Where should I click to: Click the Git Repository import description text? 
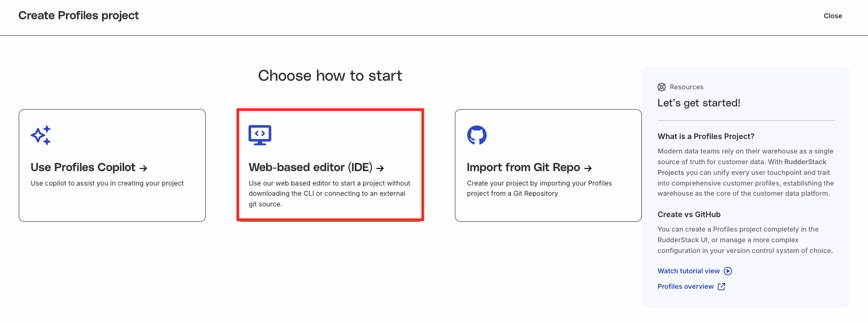(x=539, y=188)
